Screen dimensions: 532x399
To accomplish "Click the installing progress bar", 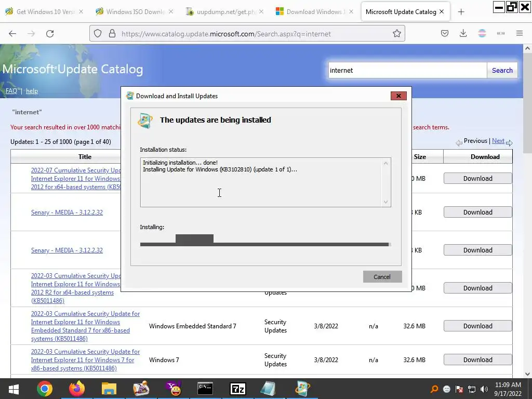I will point(265,244).
